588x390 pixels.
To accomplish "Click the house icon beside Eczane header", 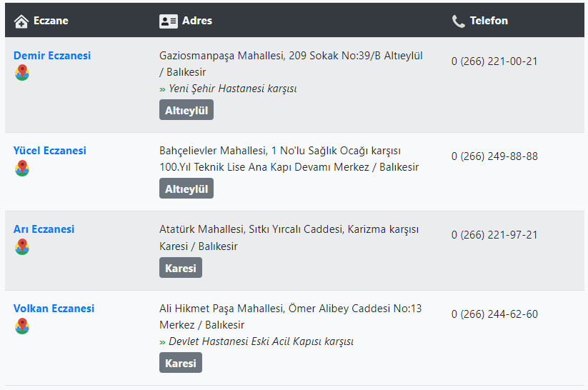I will coord(21,21).
